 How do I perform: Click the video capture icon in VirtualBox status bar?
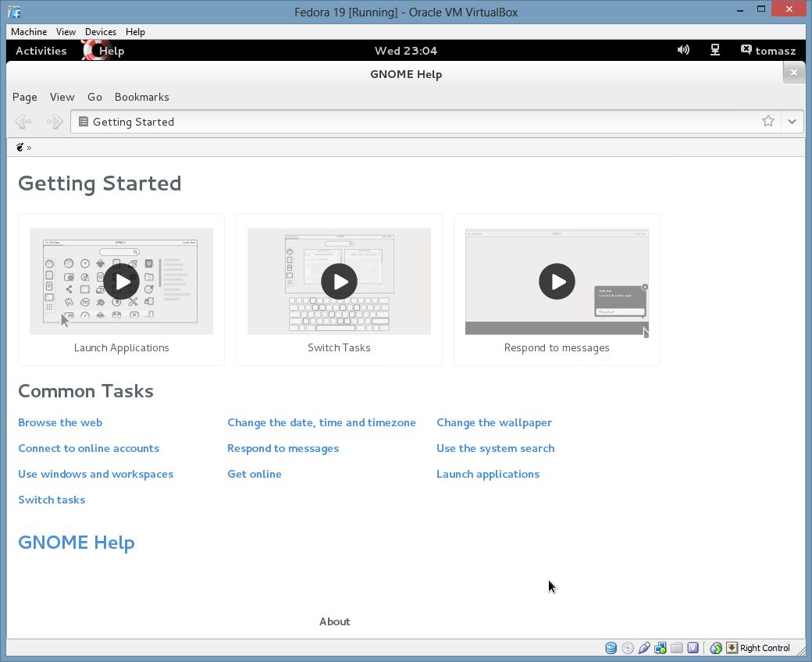coord(693,648)
